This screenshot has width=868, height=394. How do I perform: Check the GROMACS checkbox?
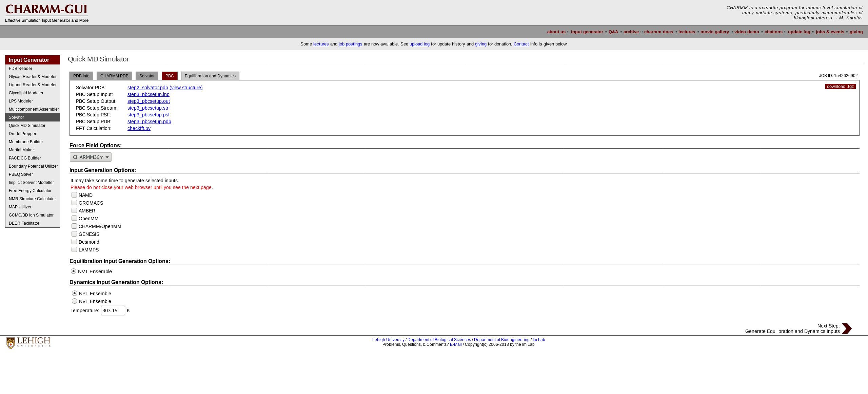pos(74,203)
